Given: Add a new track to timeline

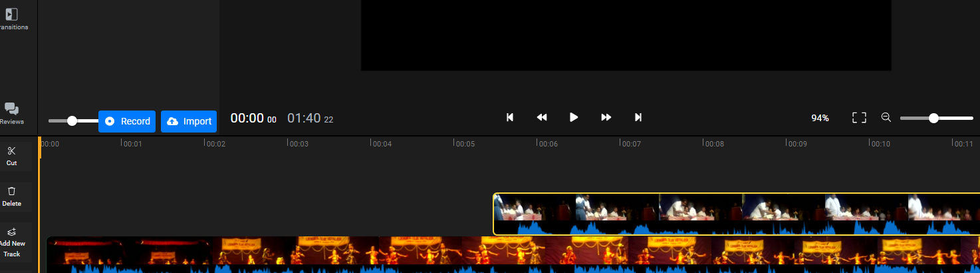Looking at the screenshot, I should pos(12,242).
